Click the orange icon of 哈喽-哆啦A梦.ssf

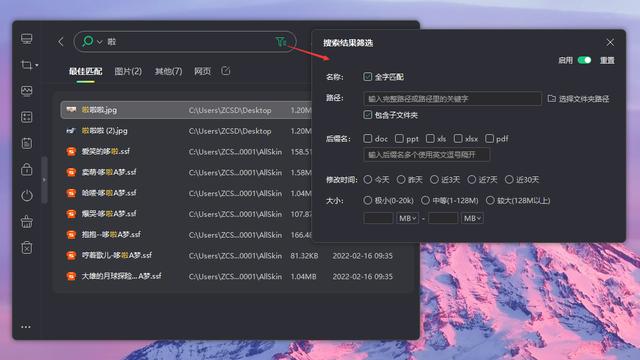tap(71, 193)
